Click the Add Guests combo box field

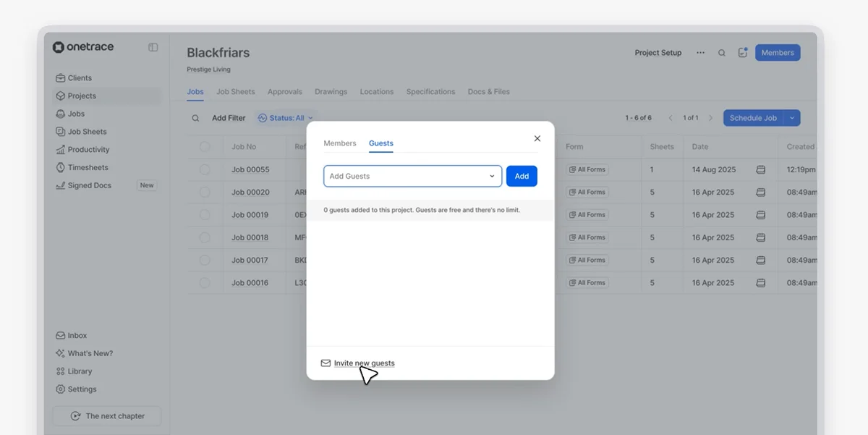tap(412, 176)
